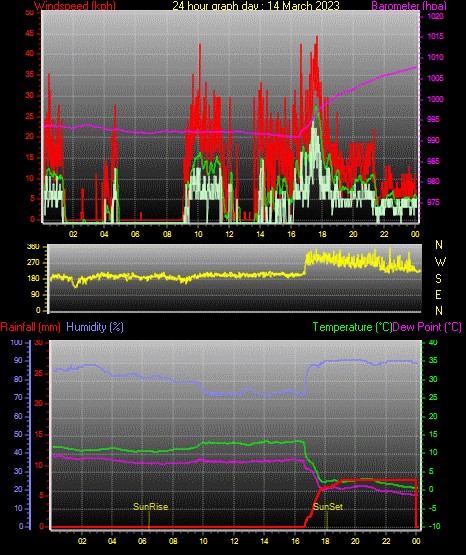Image resolution: width=466 pixels, height=555 pixels.
Task: Click hour 12 on the windspeed graph axis
Action: click(x=229, y=234)
